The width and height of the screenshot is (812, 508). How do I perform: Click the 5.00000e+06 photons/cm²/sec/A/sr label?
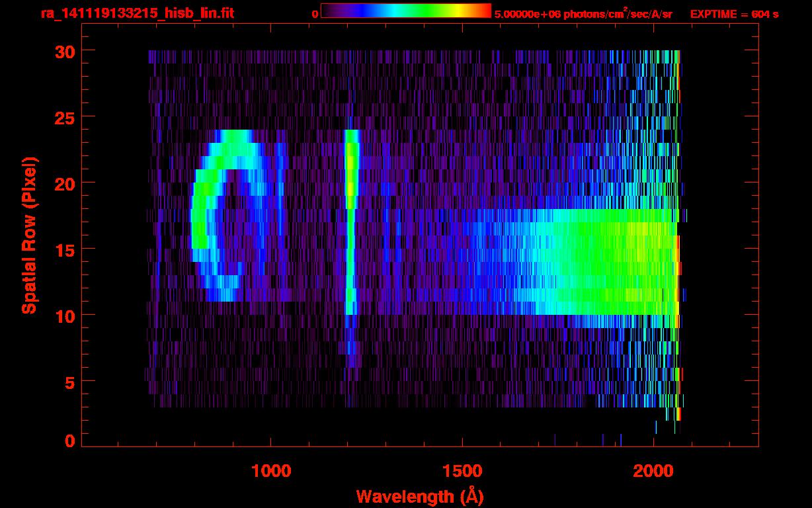583,13
